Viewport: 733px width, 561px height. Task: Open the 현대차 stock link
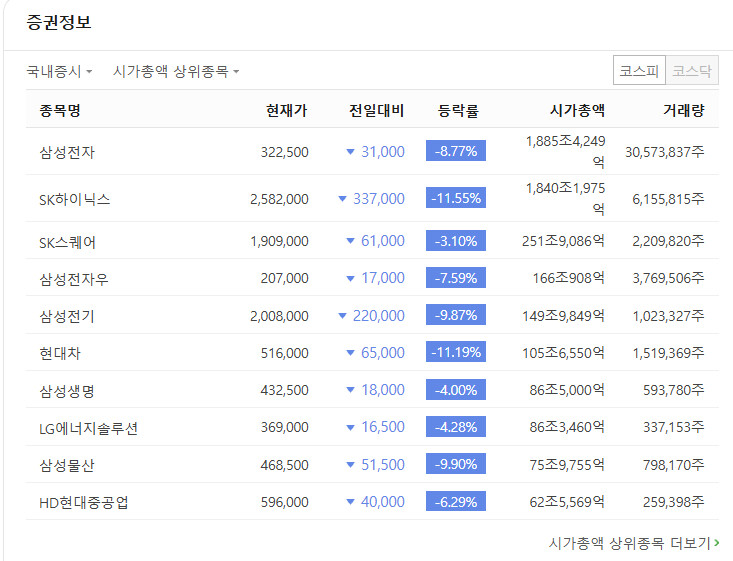pos(60,353)
